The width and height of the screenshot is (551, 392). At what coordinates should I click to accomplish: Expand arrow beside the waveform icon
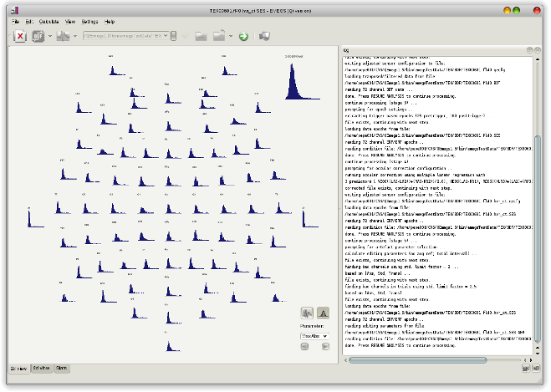75,36
